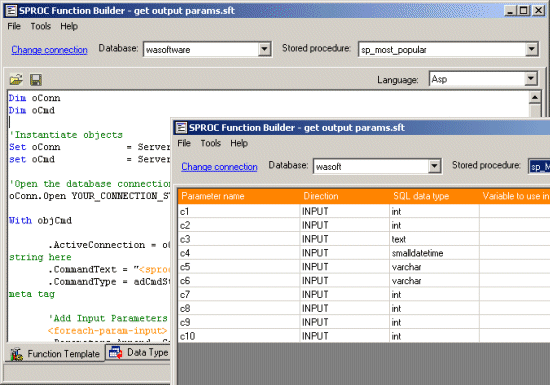Click the Parameter name column header
The image size is (550, 385).
[239, 196]
